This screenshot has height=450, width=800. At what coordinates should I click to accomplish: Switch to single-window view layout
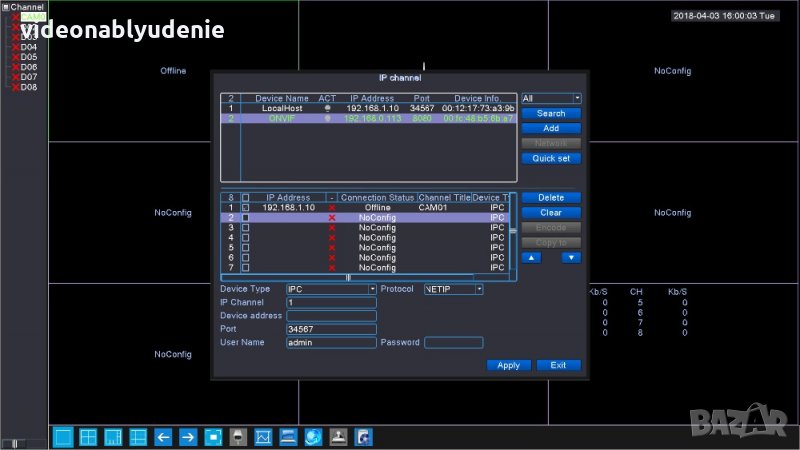coord(63,437)
